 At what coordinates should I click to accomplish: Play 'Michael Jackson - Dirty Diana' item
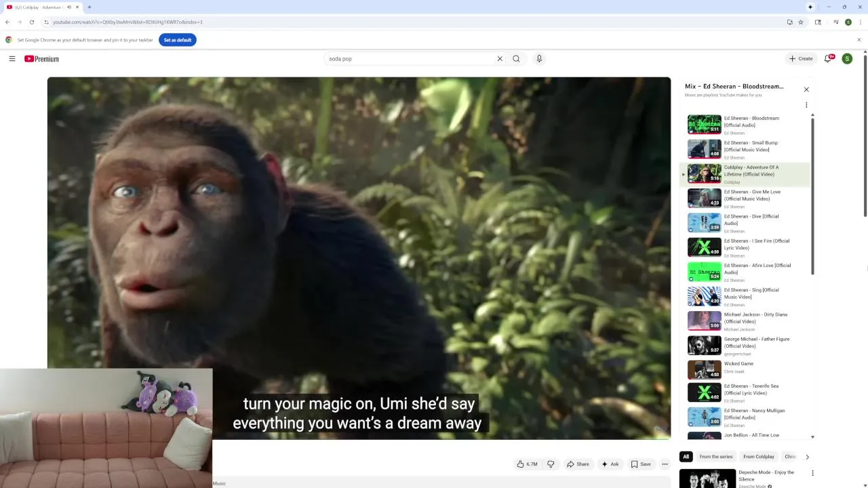click(x=746, y=321)
